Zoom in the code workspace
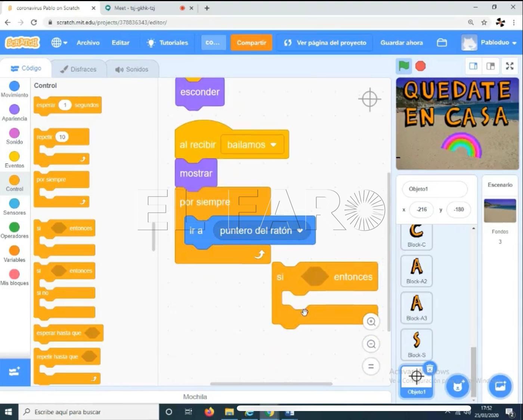 371,321
